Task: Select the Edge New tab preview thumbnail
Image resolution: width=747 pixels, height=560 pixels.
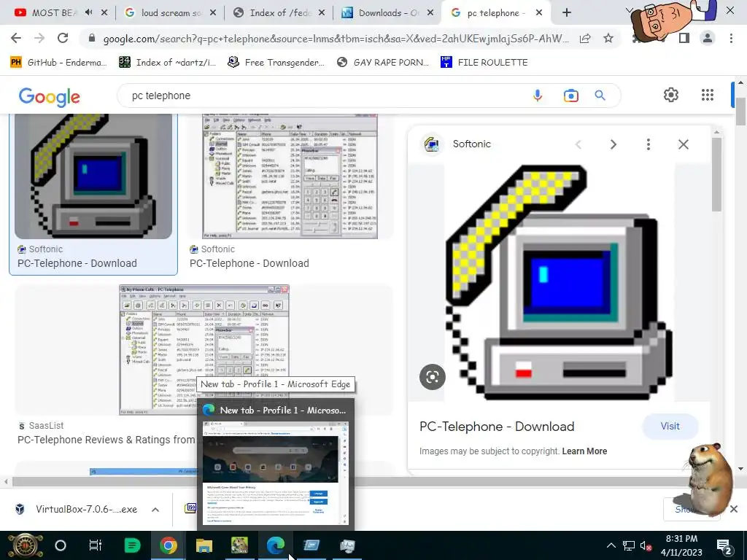Action: tap(275, 473)
